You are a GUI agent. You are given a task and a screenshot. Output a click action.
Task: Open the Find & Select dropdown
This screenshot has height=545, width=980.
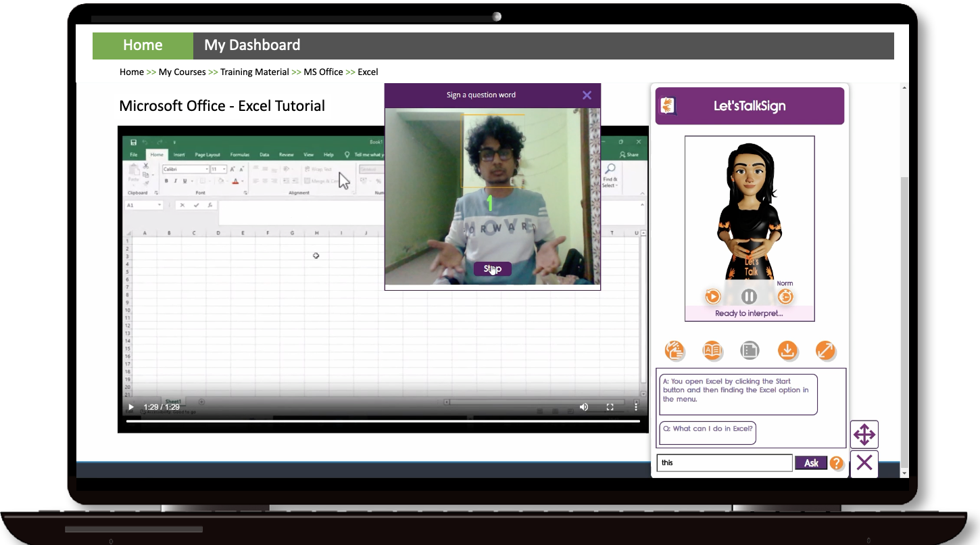(610, 176)
